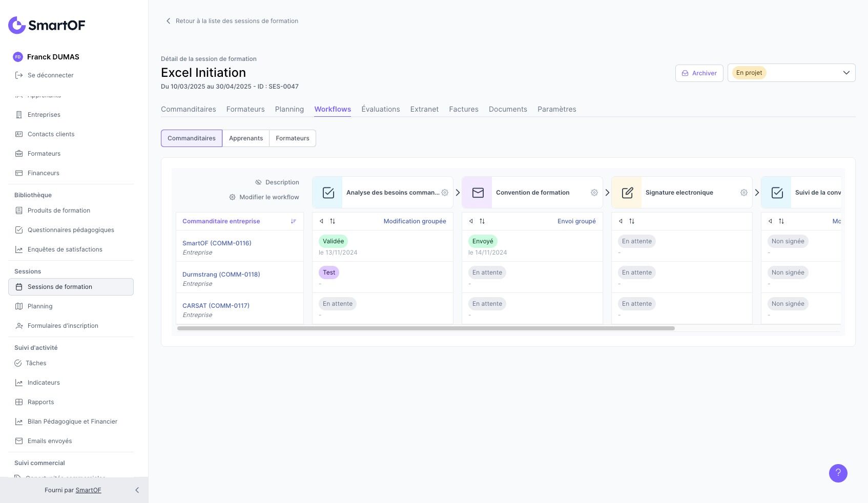Open the Extranet tab
Screen dimensions: 868x503
point(424,109)
